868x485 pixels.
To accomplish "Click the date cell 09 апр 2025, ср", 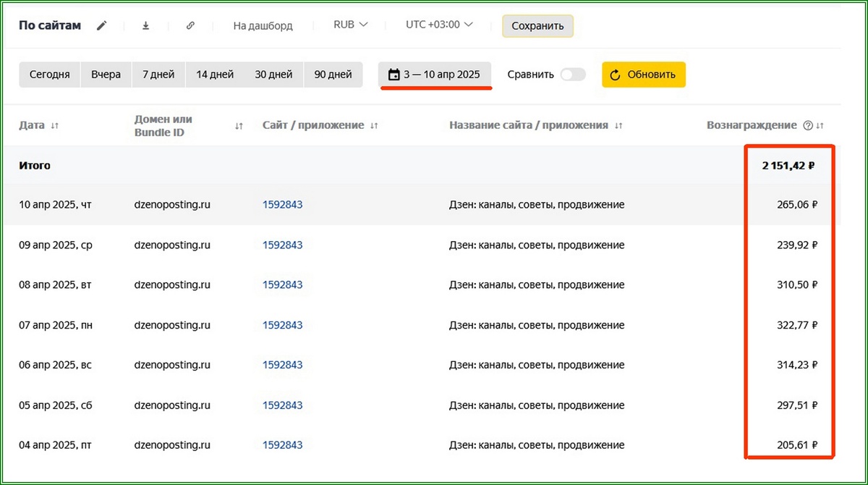I will click(x=56, y=245).
